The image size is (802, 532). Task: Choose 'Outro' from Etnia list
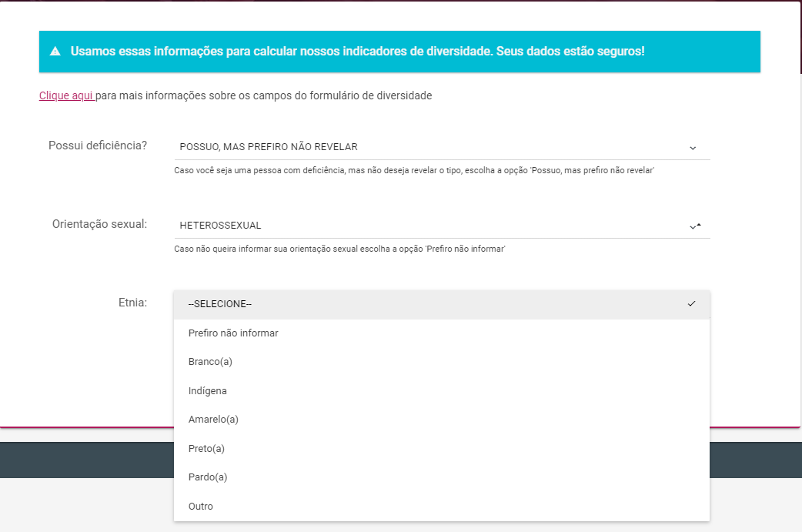442,507
